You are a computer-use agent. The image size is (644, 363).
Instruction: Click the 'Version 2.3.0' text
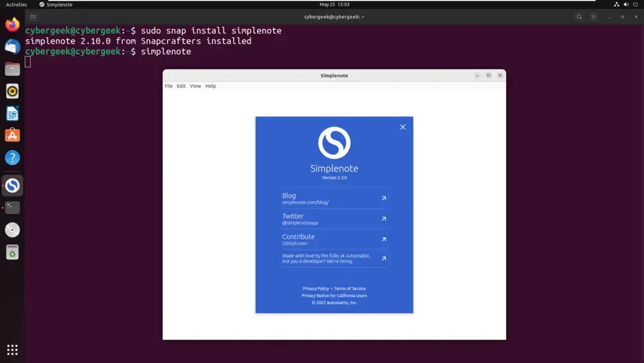(x=334, y=177)
